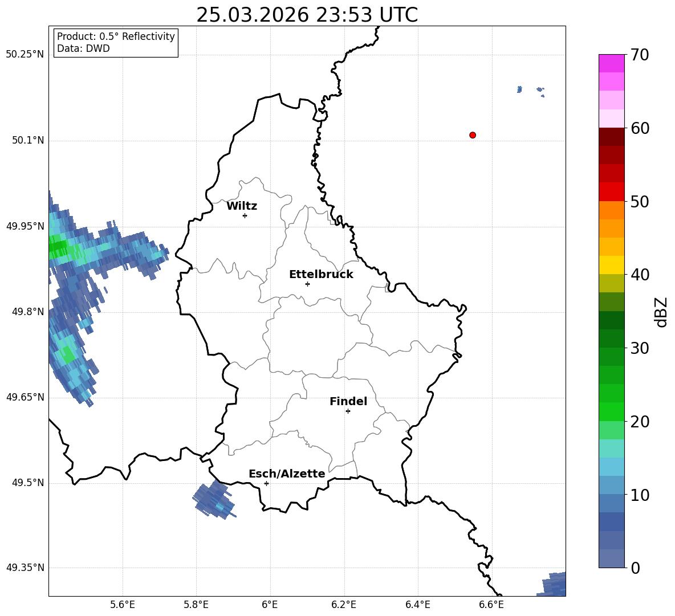Click the 50.1°N latitude label
Image resolution: width=675 pixels, height=616 pixels.
click(28, 141)
